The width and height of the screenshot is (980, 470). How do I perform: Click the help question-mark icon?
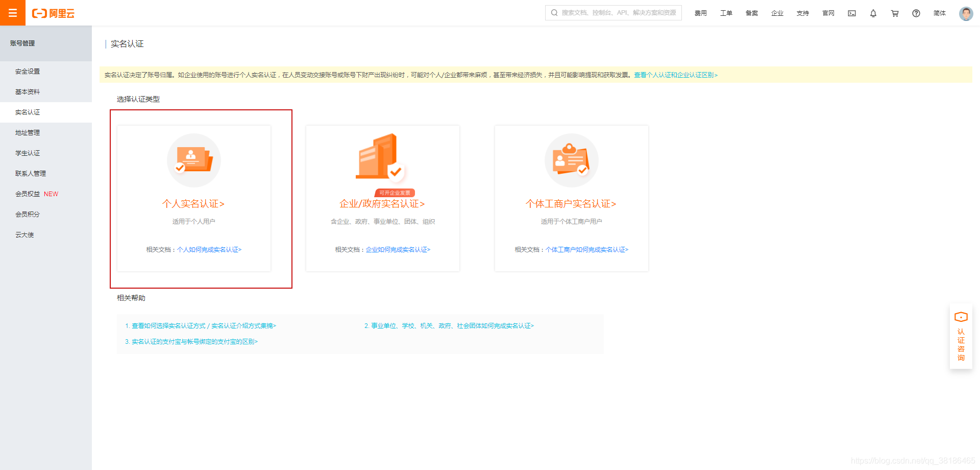coord(916,13)
